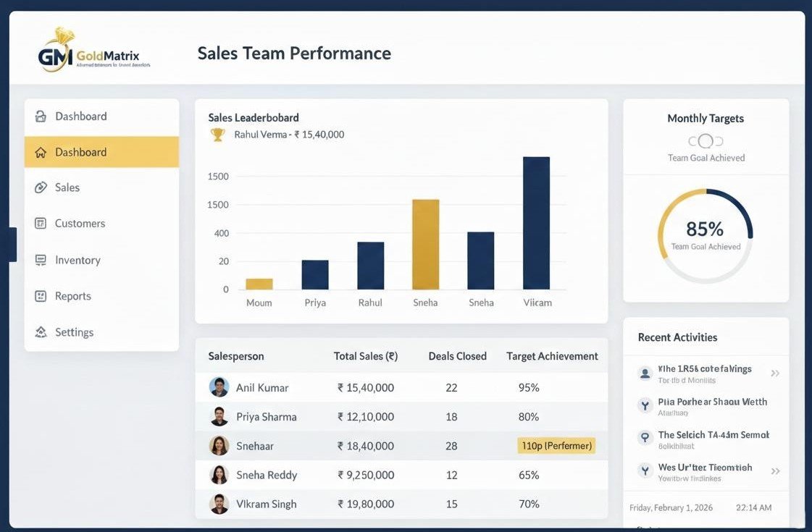Select the highlighted Dashboard menu item
812x532 pixels.
[x=101, y=152]
